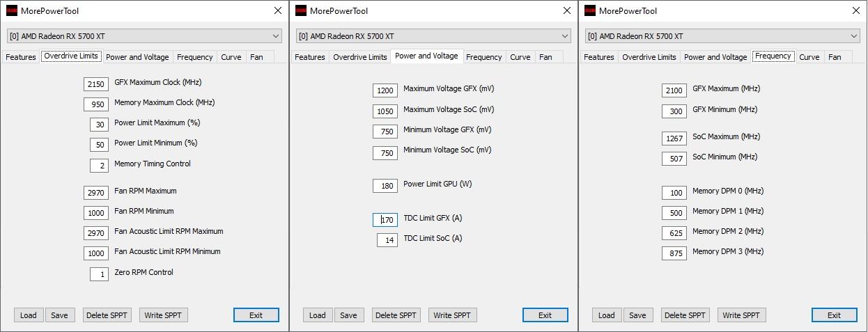Click Fan Acoustic Limit RPM Maximum field
The width and height of the screenshot is (868, 332).
96,233
